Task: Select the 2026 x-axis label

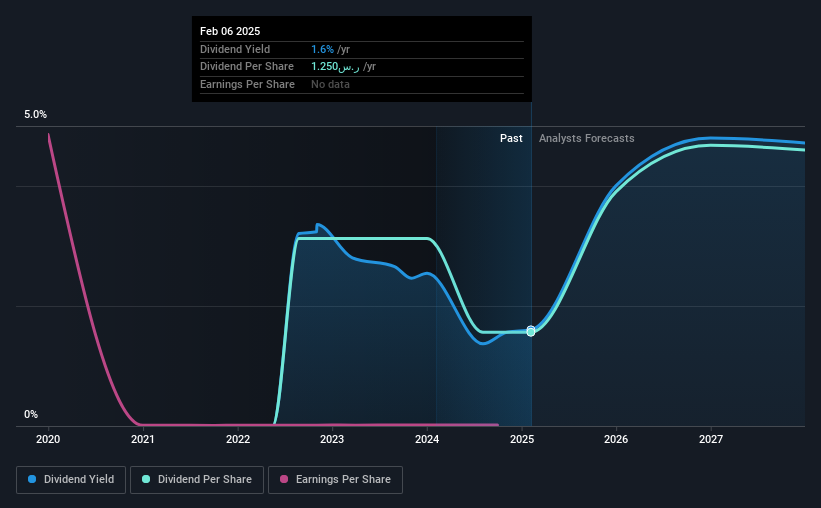Action: point(616,439)
